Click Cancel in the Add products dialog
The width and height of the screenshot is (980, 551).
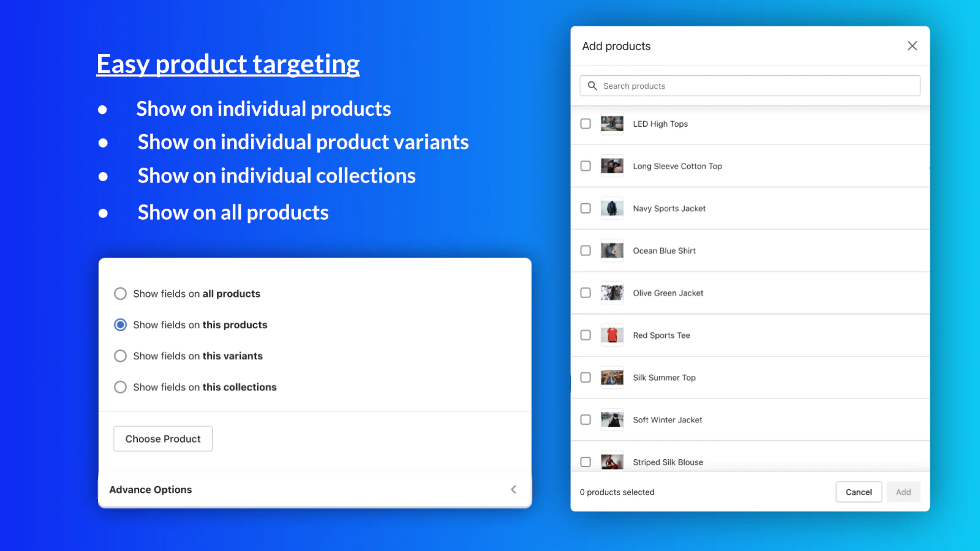pos(859,492)
